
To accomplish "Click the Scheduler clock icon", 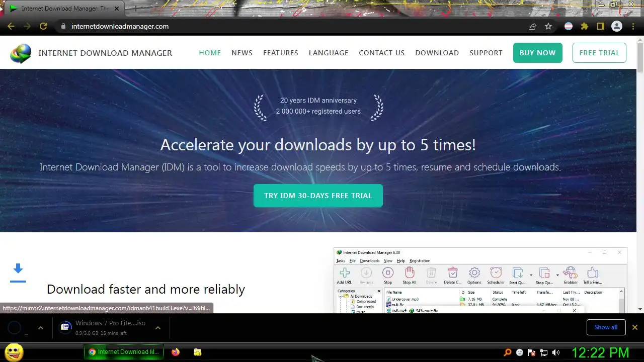I will (496, 273).
